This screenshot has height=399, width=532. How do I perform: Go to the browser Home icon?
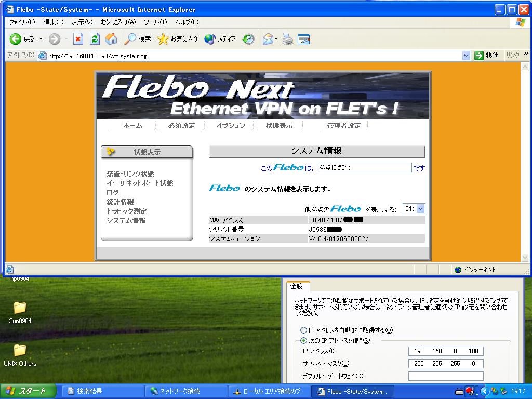click(111, 39)
